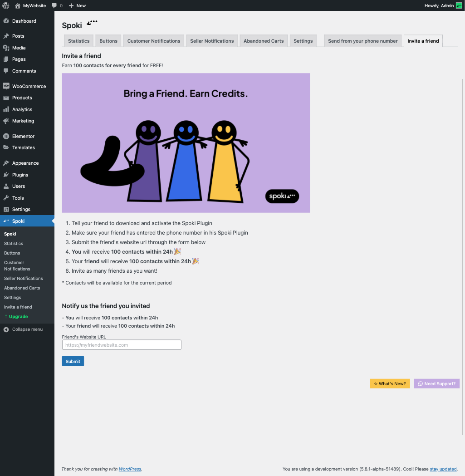Click the Elementor icon in sidebar
The height and width of the screenshot is (476, 465).
pos(6,136)
